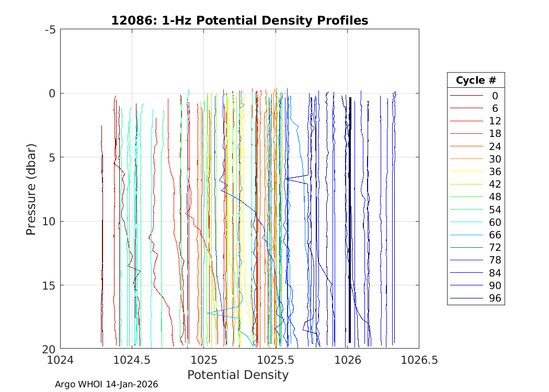Select legend entry label '24'
The height and width of the screenshot is (392, 549).
495,146
